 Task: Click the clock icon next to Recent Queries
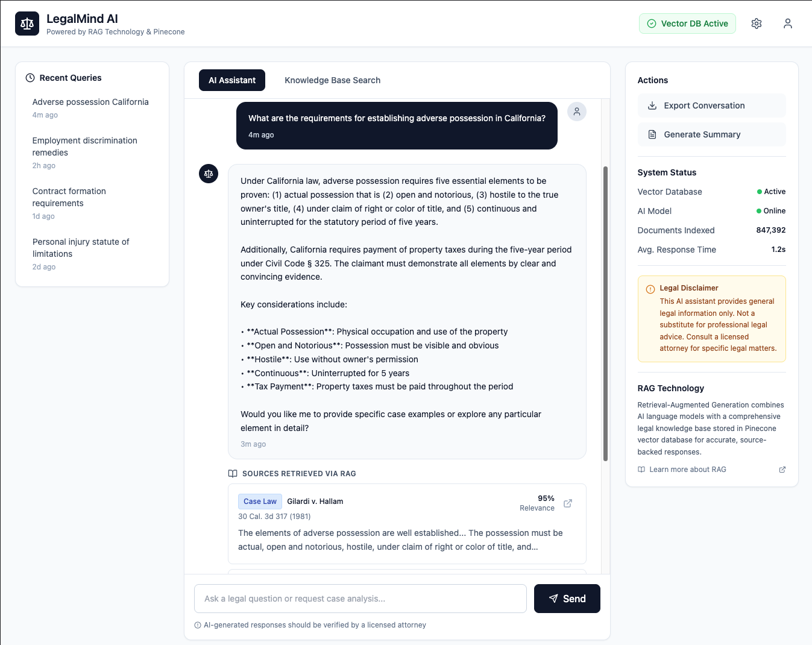point(30,78)
